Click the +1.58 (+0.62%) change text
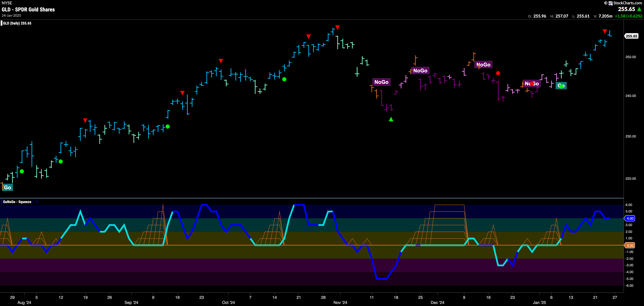This screenshot has height=306, width=644. [x=628, y=16]
